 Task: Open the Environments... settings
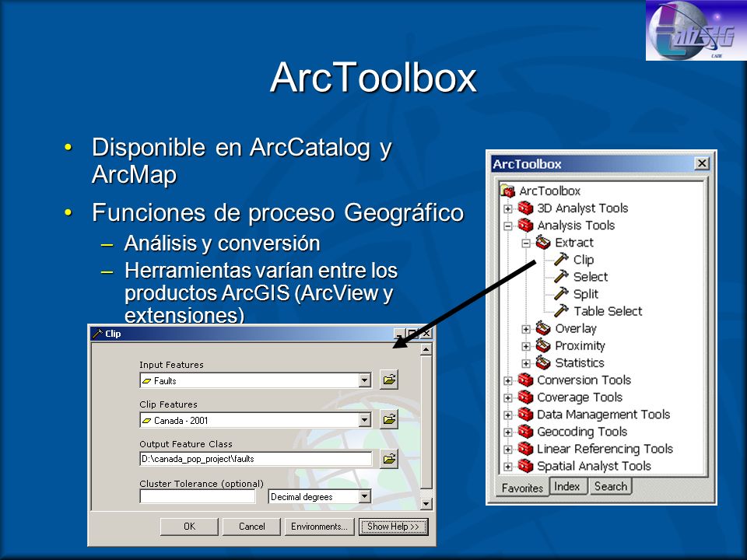coord(319,527)
